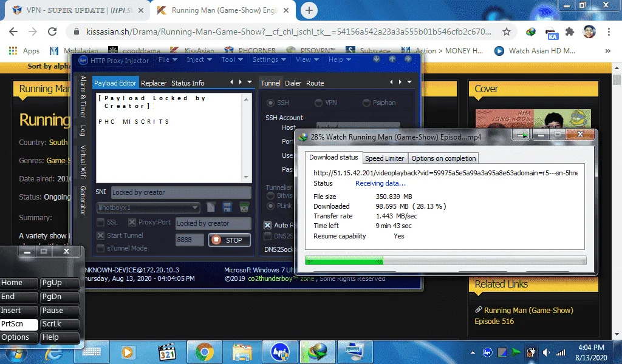Switch to the Status Info tab
The width and height of the screenshot is (622, 364).
point(188,83)
